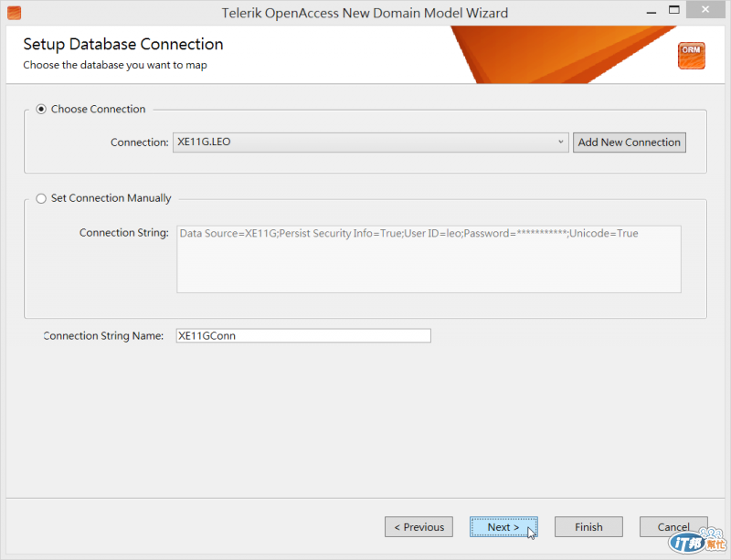Screen dimensions: 731x560
Task: Minimize the wizard window
Action: click(652, 11)
